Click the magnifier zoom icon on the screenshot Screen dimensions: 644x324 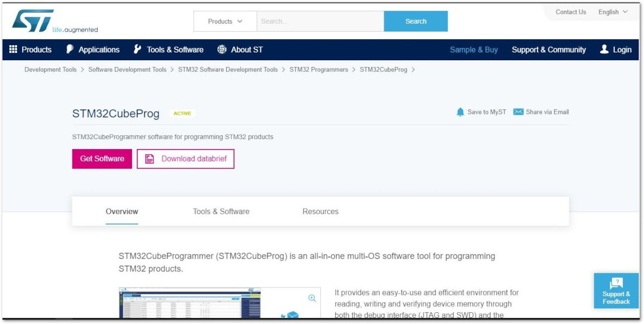tap(312, 298)
